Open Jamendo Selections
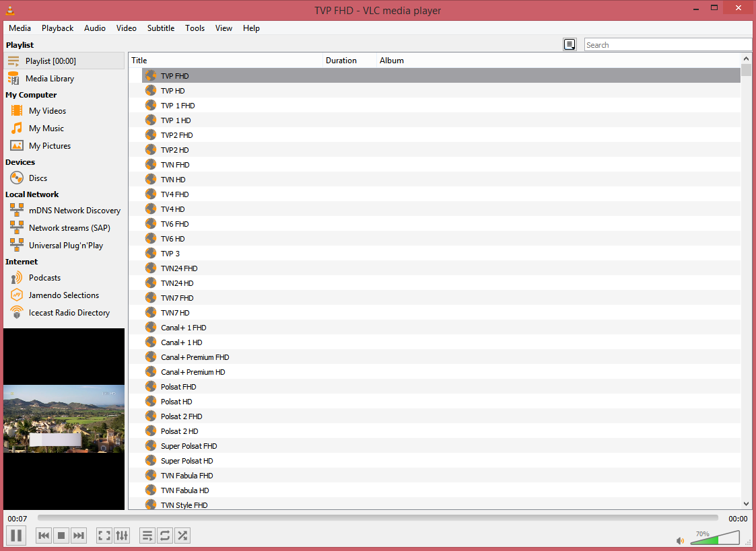The image size is (756, 551). (x=64, y=295)
